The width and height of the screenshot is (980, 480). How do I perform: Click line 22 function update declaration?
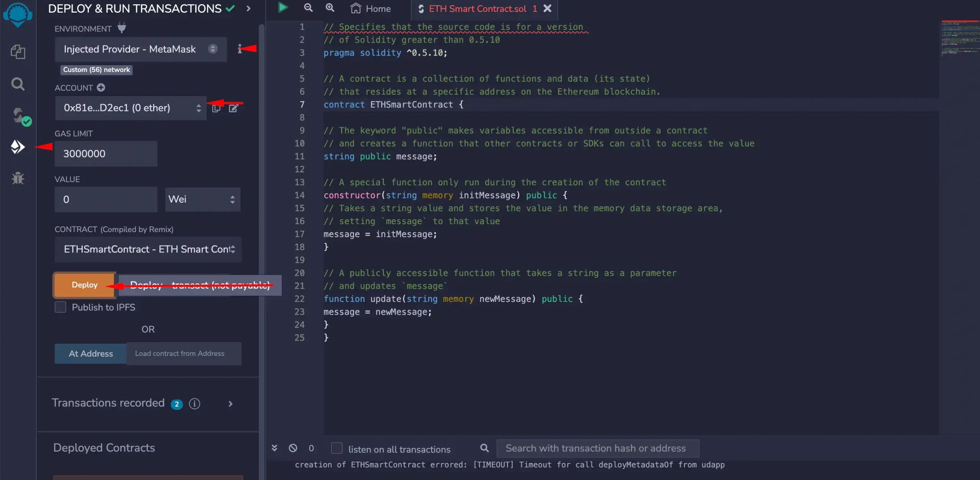453,299
